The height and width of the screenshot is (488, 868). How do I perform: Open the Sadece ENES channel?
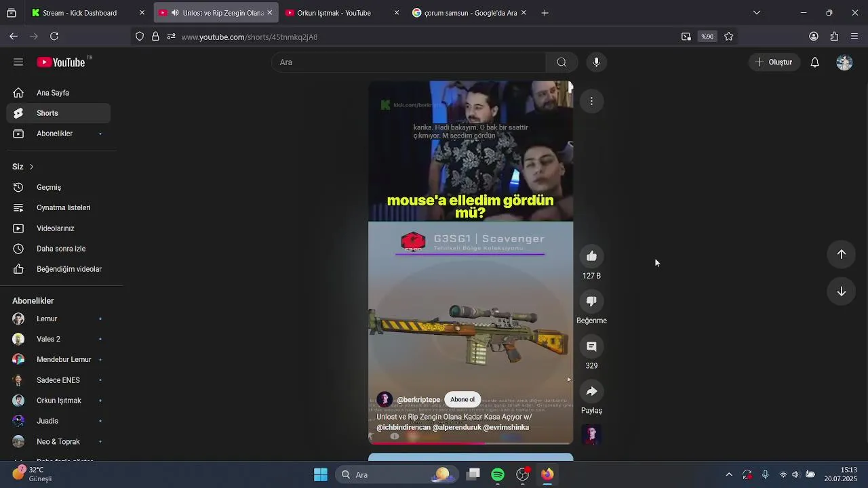coord(58,380)
